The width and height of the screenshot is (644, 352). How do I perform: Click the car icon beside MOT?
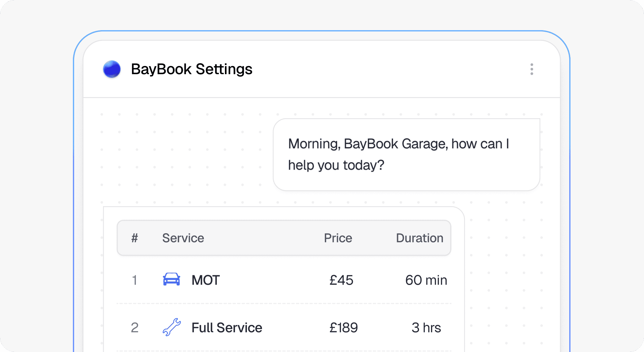coord(172,279)
